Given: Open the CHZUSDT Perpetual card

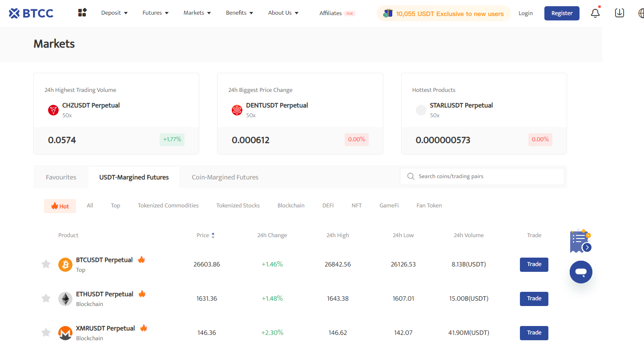Looking at the screenshot, I should (116, 114).
